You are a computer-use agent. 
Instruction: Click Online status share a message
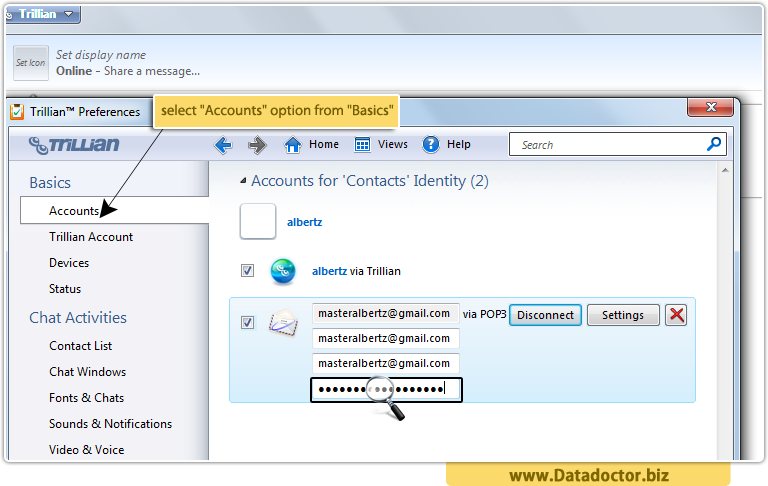point(128,71)
